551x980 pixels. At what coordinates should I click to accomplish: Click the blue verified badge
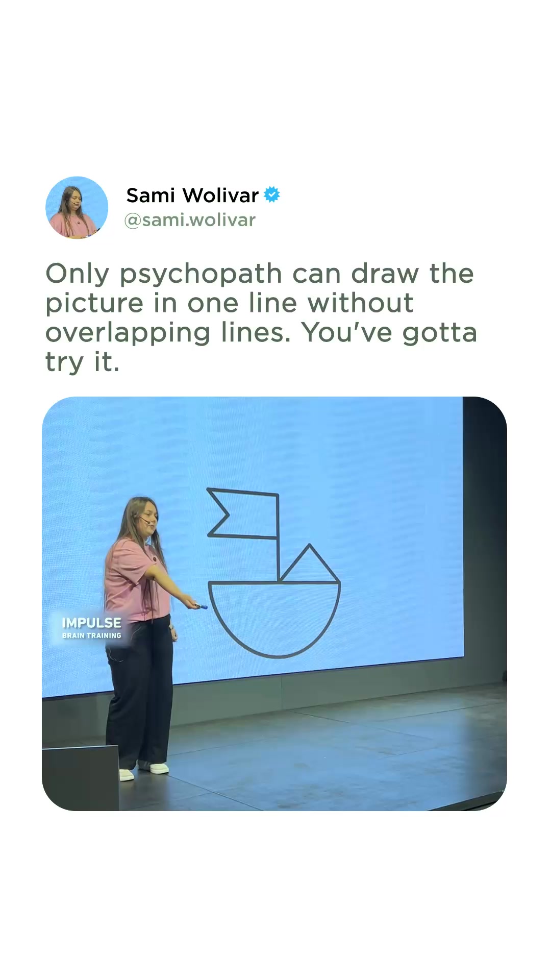(x=272, y=194)
